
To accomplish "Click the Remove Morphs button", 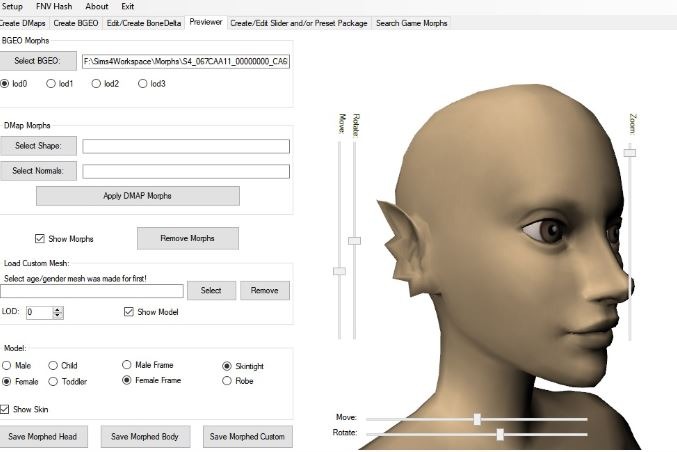I will click(188, 238).
